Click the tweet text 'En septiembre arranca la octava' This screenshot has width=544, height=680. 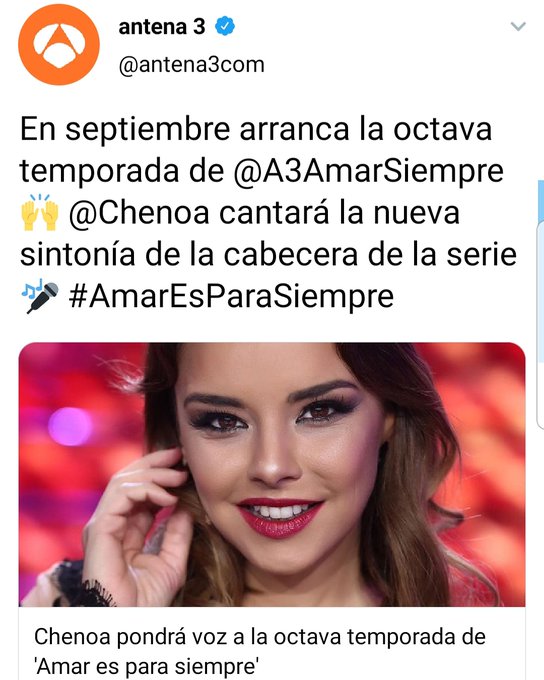(x=256, y=130)
